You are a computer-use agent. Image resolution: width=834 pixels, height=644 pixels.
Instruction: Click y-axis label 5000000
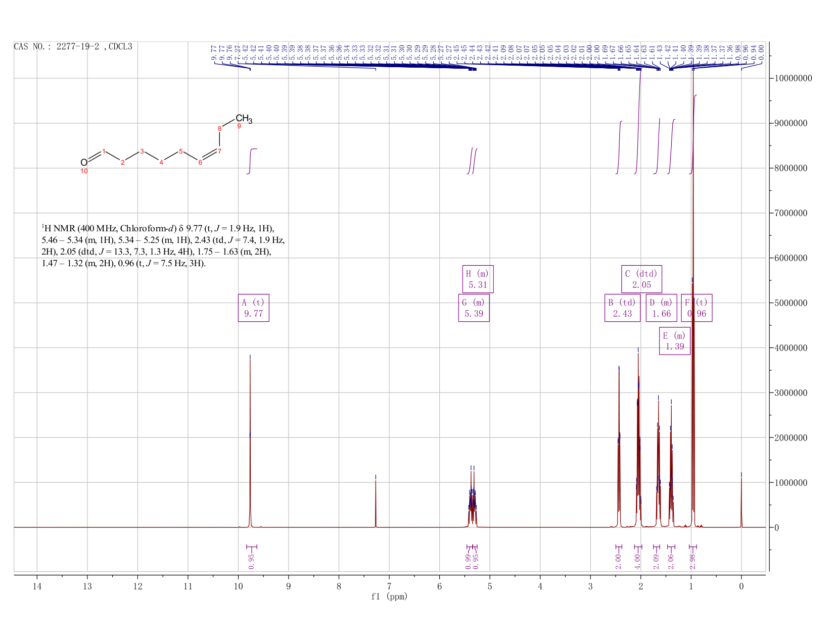792,303
